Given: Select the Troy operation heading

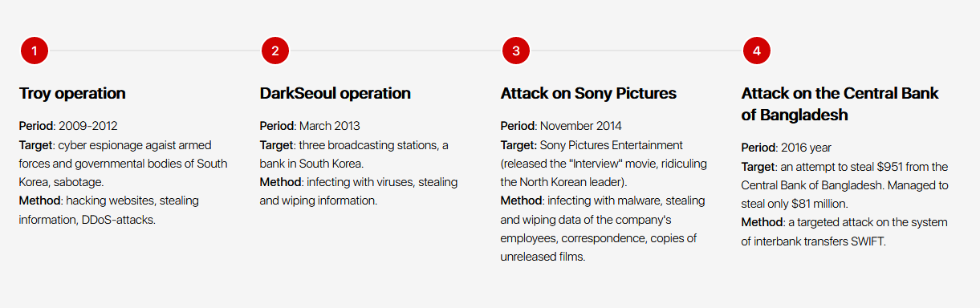Looking at the screenshot, I should (72, 93).
